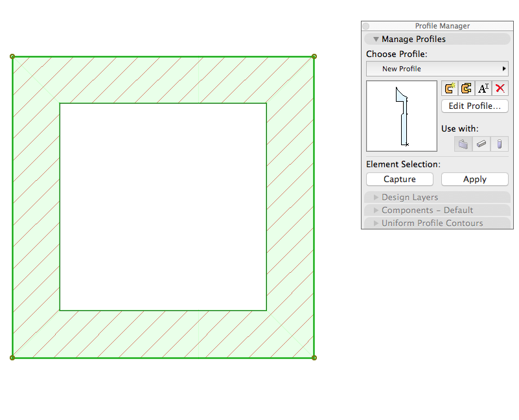
Task: Select the bottom-left corner node of the fill
Action: [x=12, y=358]
